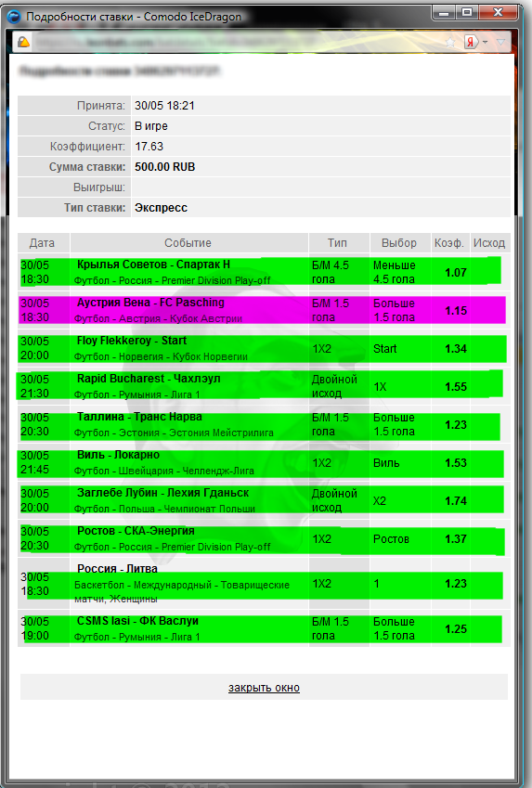Select the event 'Аустрия Вена - FC Pasching'

click(150, 303)
